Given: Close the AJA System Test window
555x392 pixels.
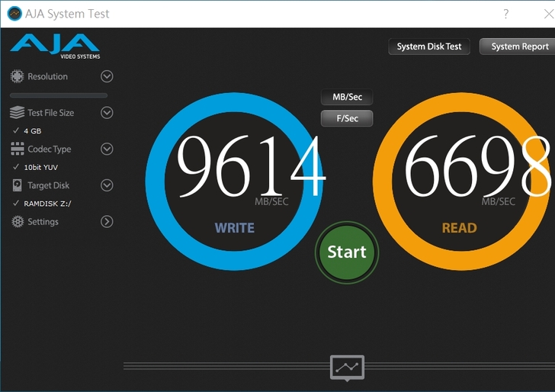Looking at the screenshot, I should pyautogui.click(x=549, y=14).
